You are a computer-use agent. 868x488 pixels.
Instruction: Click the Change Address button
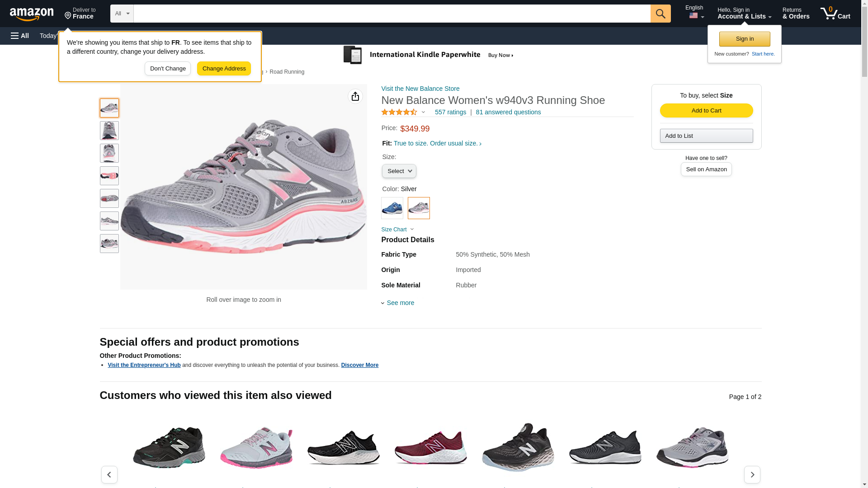coord(224,69)
